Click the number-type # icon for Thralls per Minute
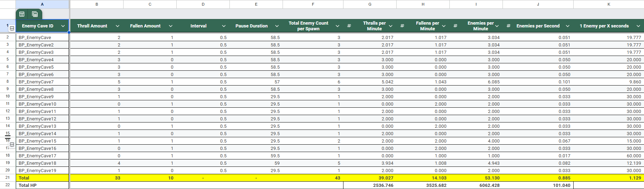 coord(349,26)
